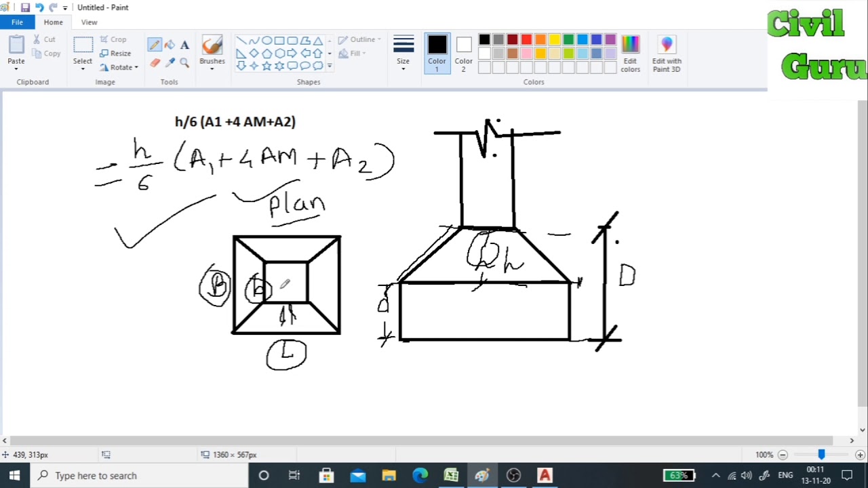Viewport: 868px width, 488px height.
Task: Choose the Right triangle shape
Action: click(x=241, y=53)
